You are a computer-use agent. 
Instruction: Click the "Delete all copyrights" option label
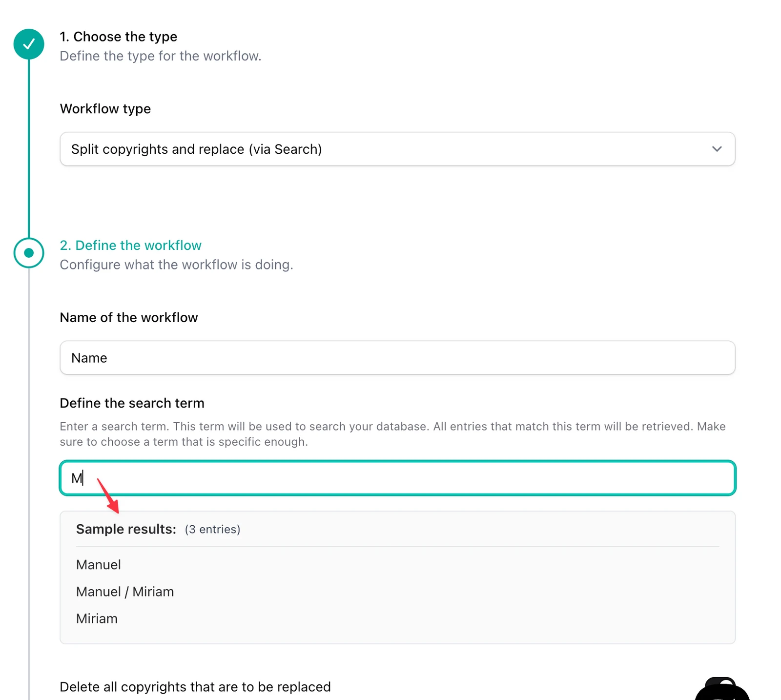pos(195,687)
